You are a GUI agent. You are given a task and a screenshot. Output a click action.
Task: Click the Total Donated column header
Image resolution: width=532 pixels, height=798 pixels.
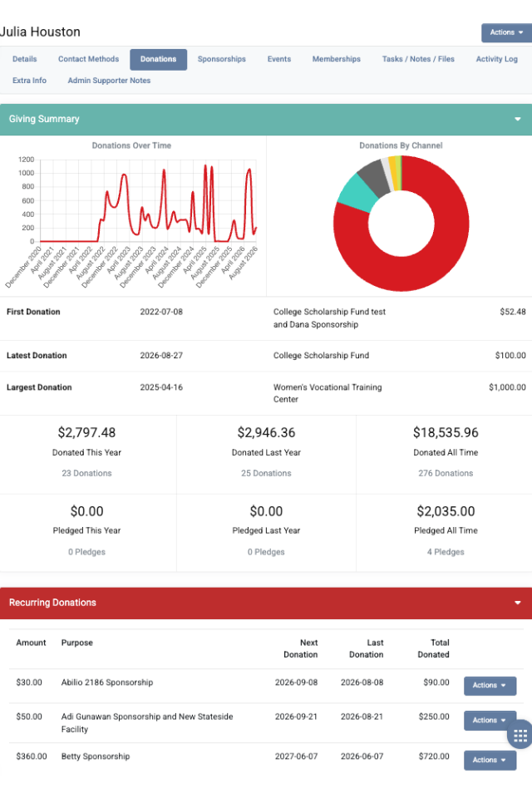433,649
